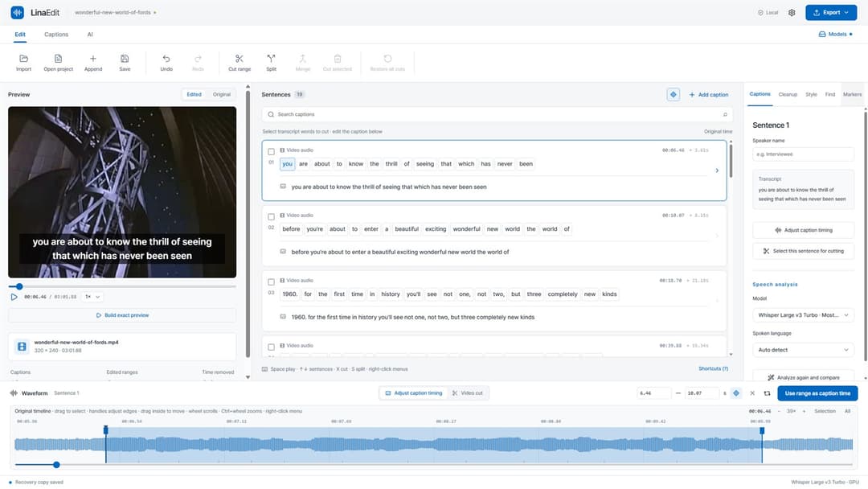Viewport: 868px width, 489px height.
Task: Zoom out waveform with minus button
Action: 779,412
